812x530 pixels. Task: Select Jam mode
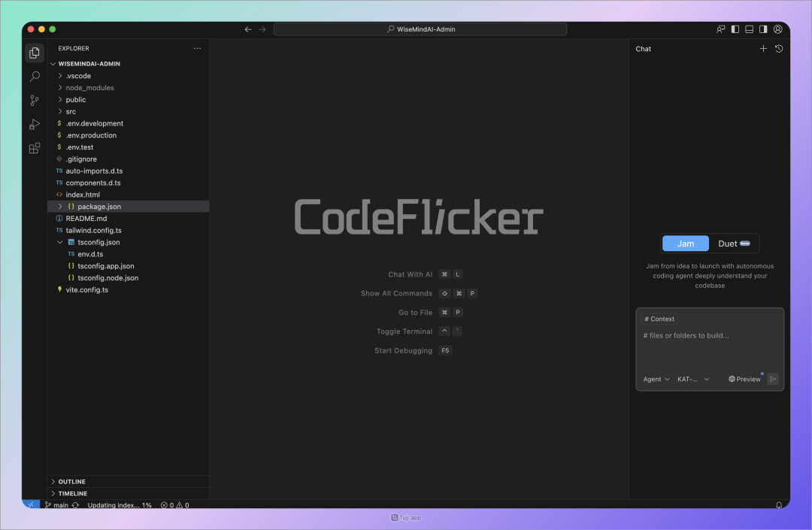pos(685,243)
